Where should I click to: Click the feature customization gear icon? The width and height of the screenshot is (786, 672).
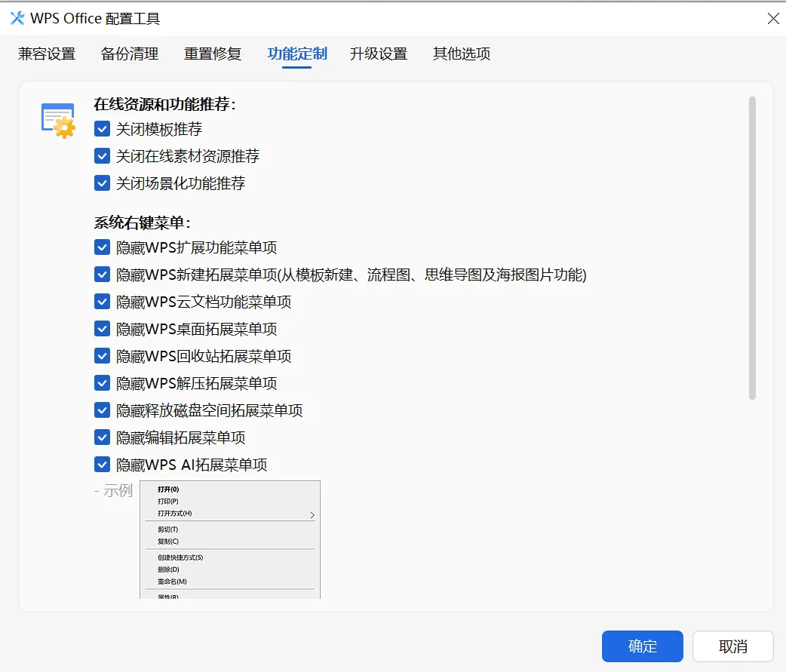[58, 121]
